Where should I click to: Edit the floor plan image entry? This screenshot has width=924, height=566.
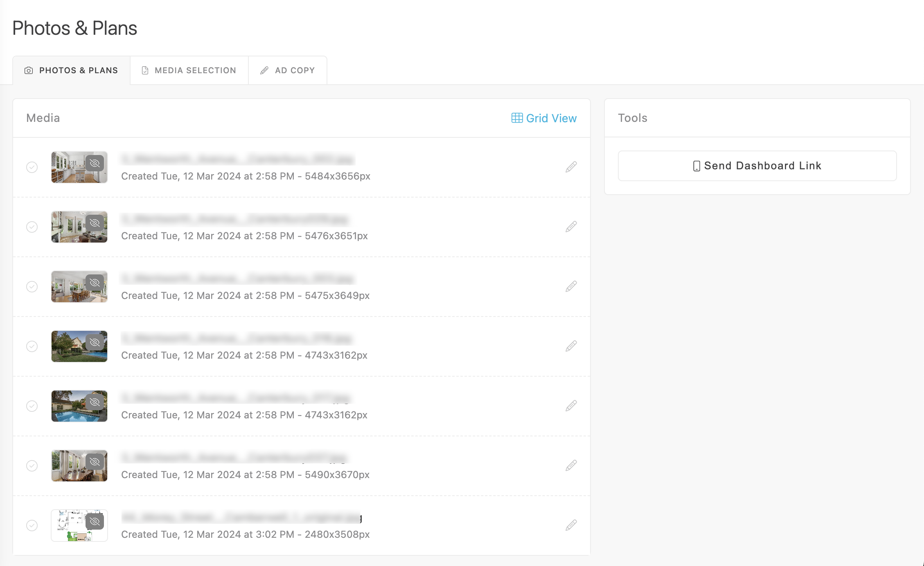pyautogui.click(x=571, y=525)
